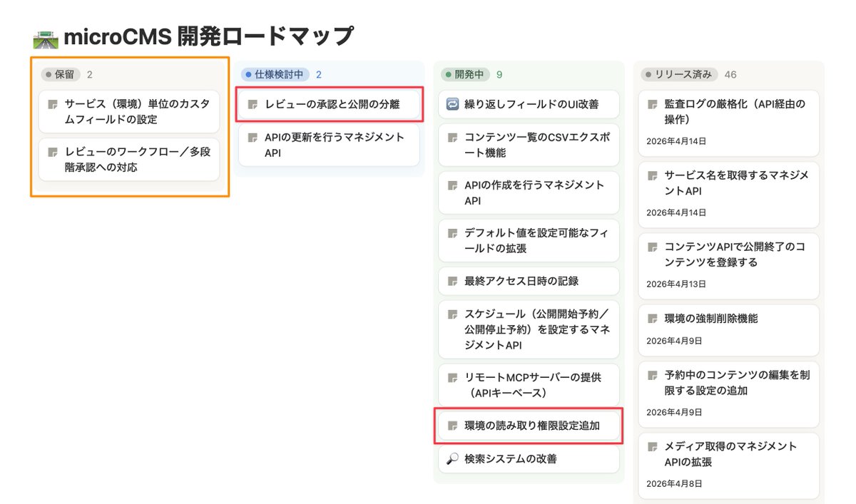Screen dimensions: 856x504
Task: Open card レビューのワークフロー／多段階承認への対応
Action: (x=129, y=160)
